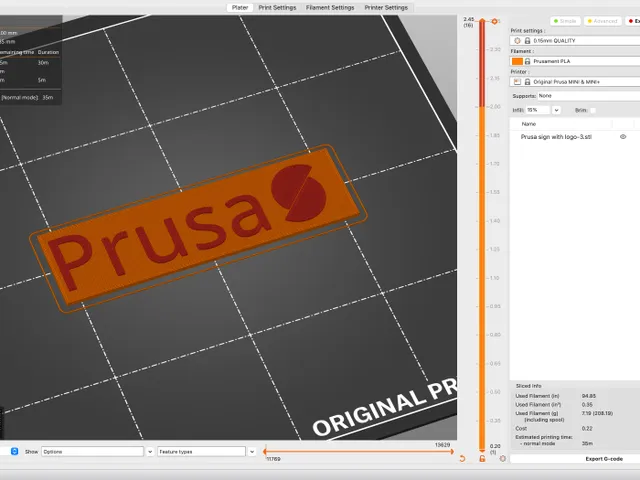Click the Name column header in the object list

[x=529, y=124]
